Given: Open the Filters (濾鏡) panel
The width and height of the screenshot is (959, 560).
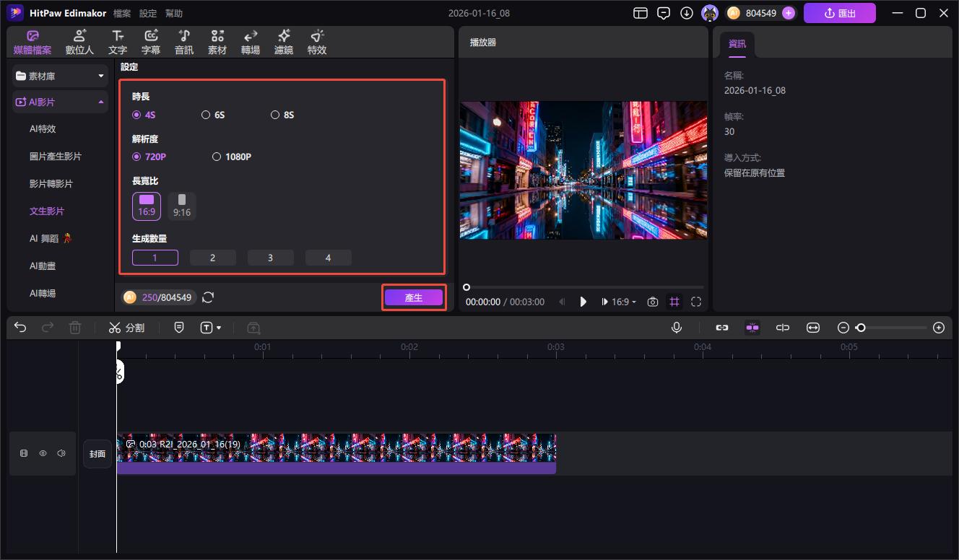Looking at the screenshot, I should coord(284,43).
